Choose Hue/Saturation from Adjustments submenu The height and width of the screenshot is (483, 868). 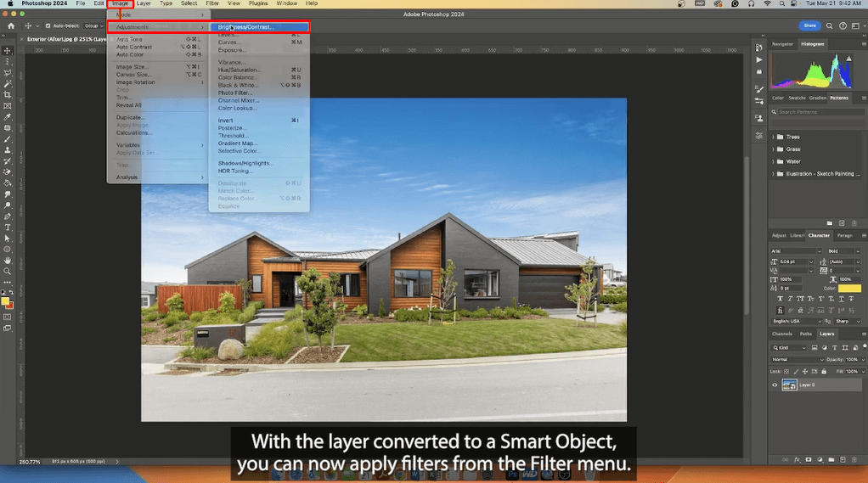[x=259, y=70]
